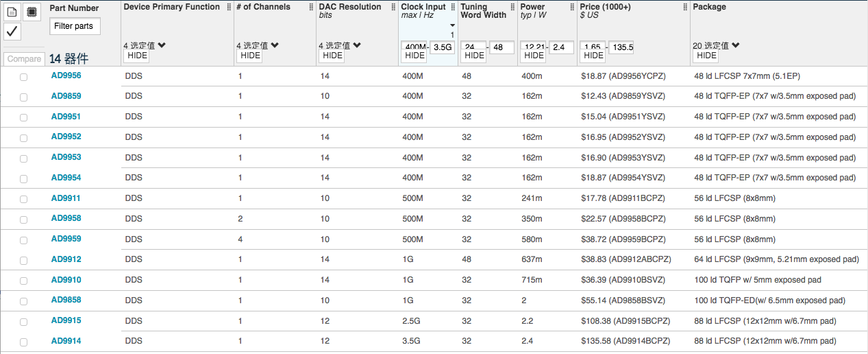
Task: Sort by Device Primary Function header
Action: point(172,7)
